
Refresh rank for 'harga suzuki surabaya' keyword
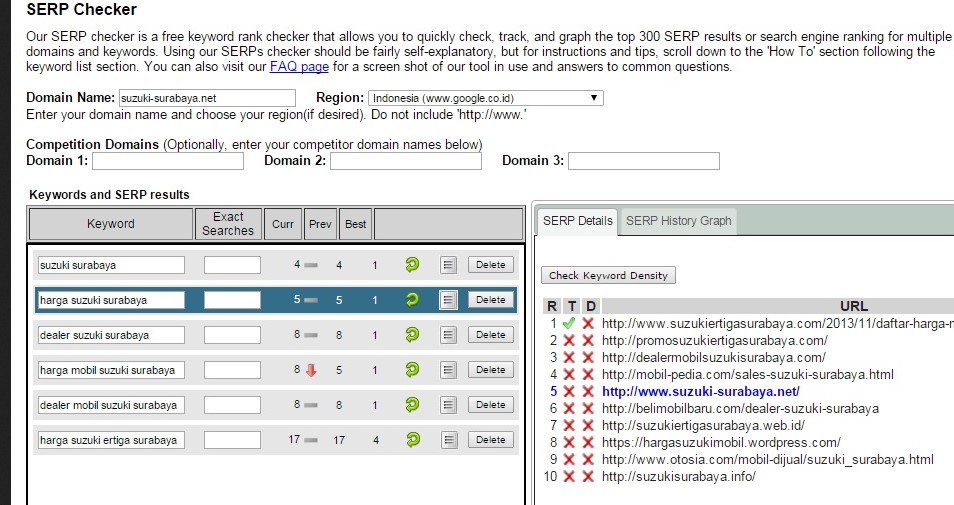pyautogui.click(x=412, y=299)
